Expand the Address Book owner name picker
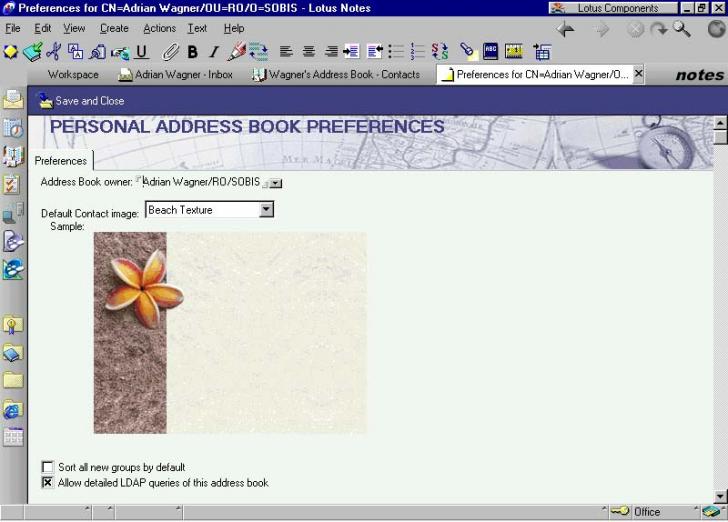The height and width of the screenshot is (522, 728). (276, 183)
